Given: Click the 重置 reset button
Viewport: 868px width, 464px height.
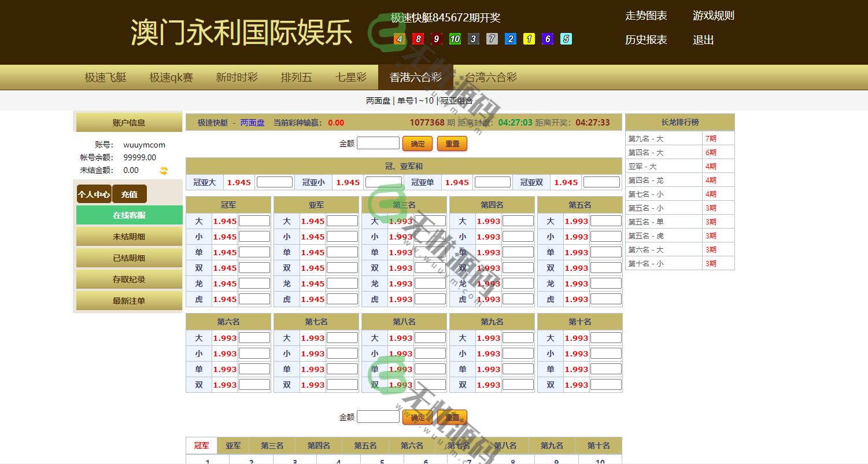Looking at the screenshot, I should pos(452,143).
